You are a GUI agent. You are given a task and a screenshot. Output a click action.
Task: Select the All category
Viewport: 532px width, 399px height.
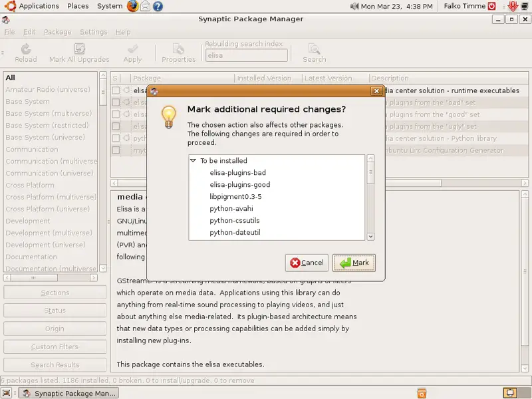[10, 78]
